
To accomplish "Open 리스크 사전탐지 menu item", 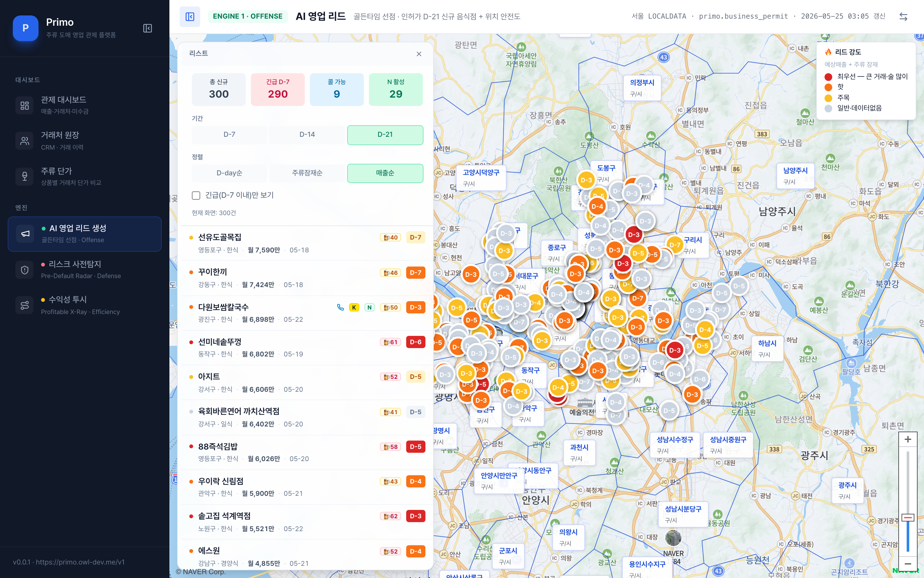I will (x=84, y=270).
